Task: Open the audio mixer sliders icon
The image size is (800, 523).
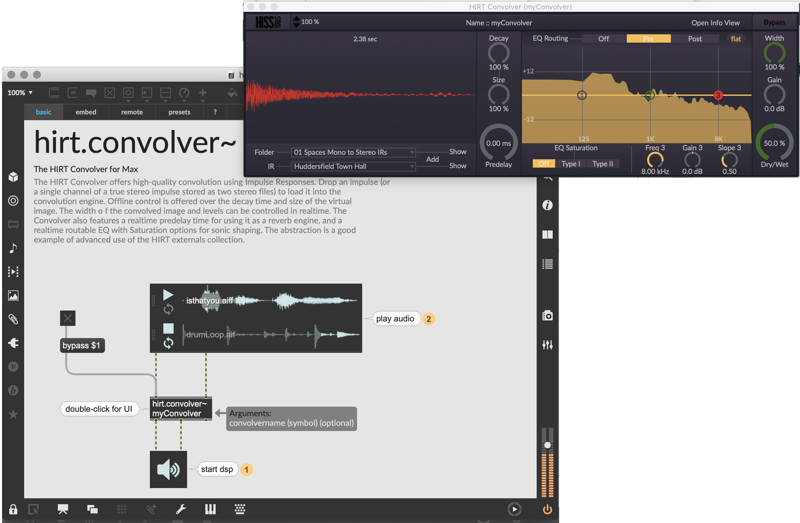Action: click(548, 345)
